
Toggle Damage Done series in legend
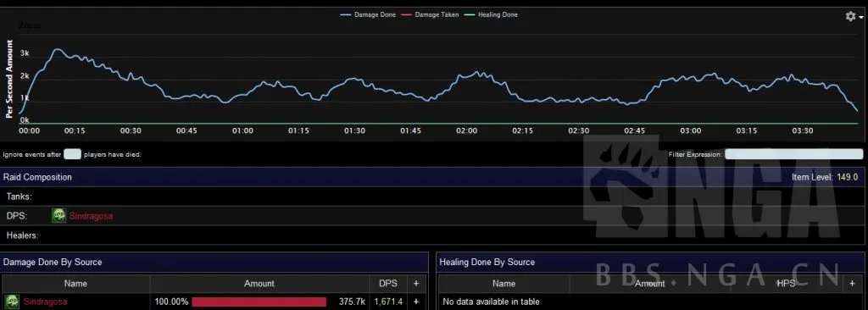pyautogui.click(x=368, y=15)
